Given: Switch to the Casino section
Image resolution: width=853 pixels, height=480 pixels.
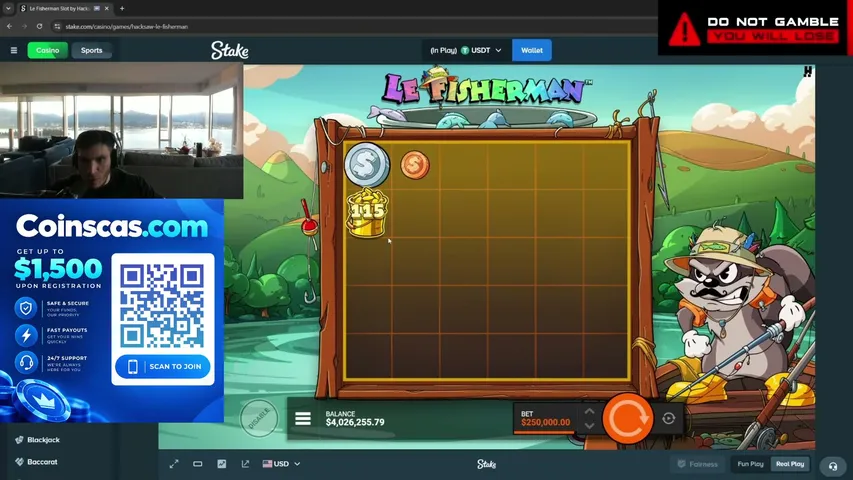Looking at the screenshot, I should coord(48,50).
